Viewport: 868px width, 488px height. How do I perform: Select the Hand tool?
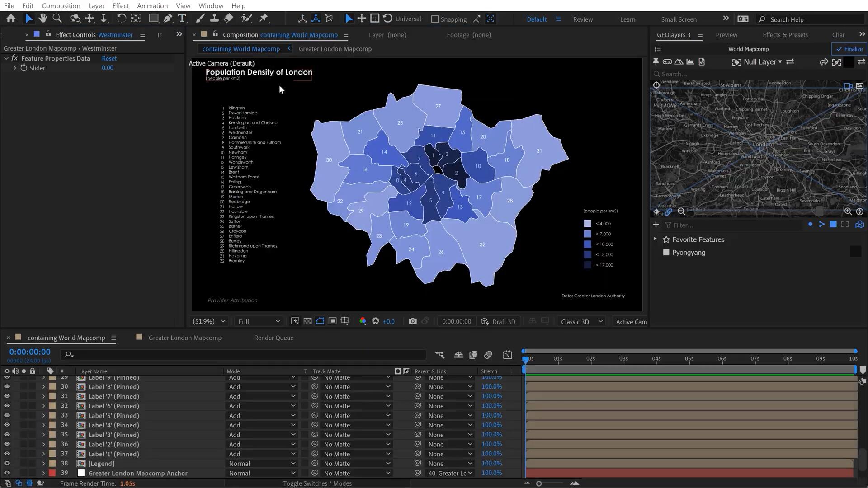pyautogui.click(x=43, y=19)
